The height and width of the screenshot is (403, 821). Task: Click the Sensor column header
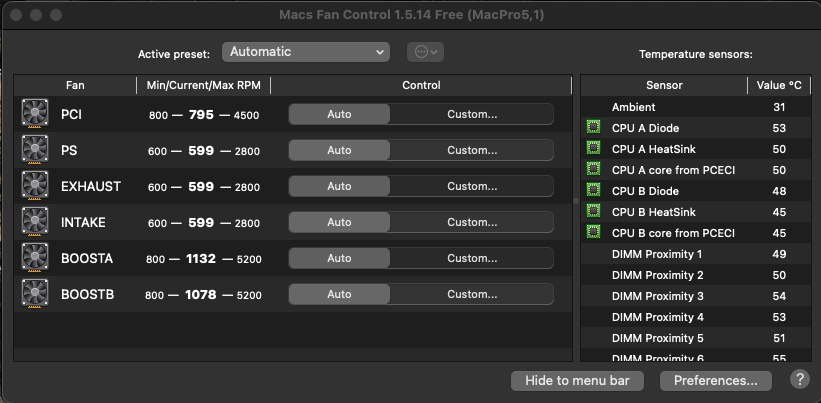(x=664, y=85)
